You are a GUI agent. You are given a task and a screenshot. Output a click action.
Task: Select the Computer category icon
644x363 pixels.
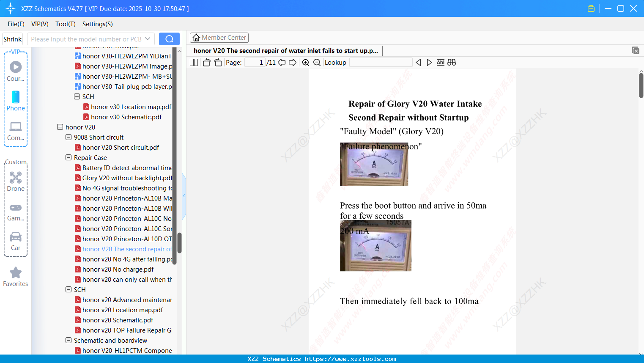(16, 131)
